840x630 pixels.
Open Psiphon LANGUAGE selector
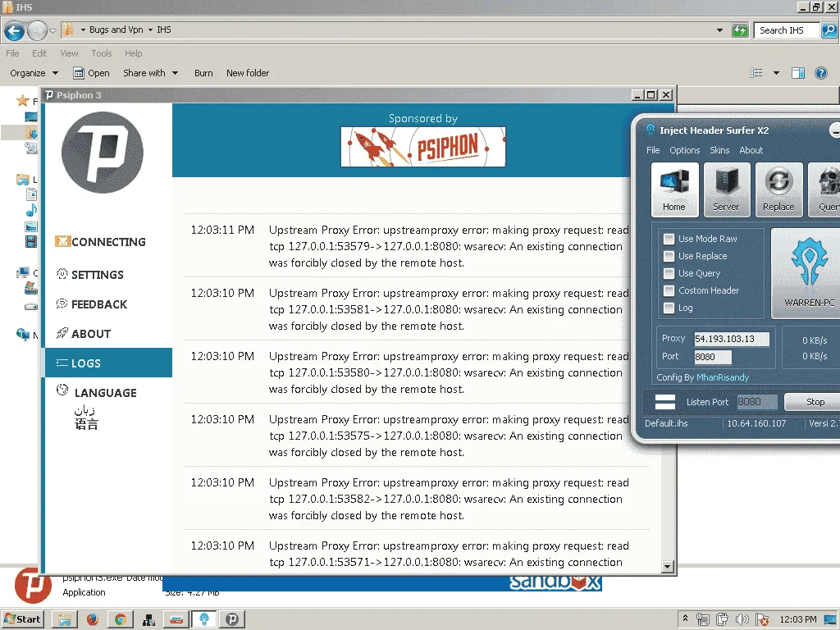[97, 392]
